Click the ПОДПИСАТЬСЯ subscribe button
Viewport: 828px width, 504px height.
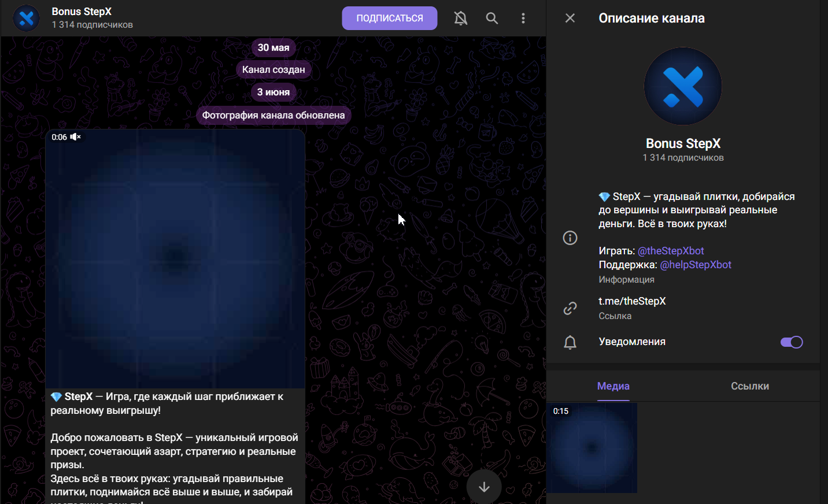coord(389,18)
